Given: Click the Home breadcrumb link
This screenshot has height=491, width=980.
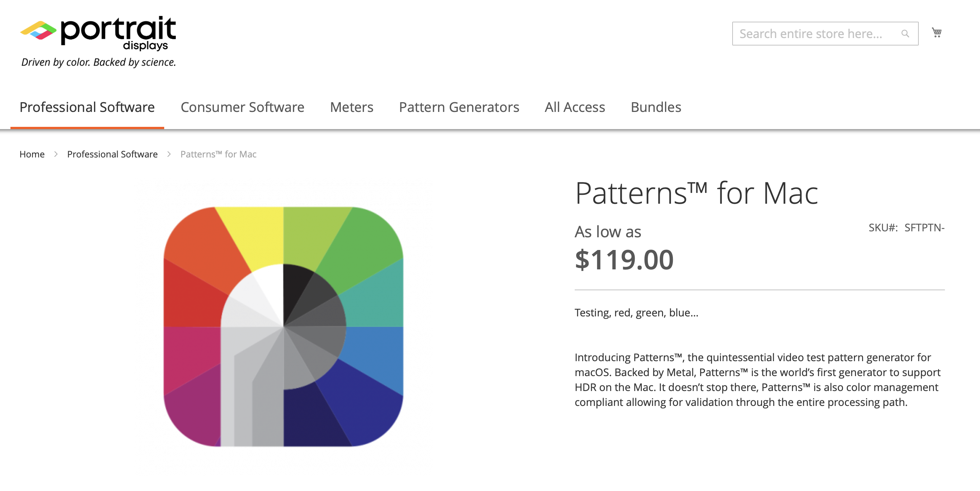Looking at the screenshot, I should 32,154.
